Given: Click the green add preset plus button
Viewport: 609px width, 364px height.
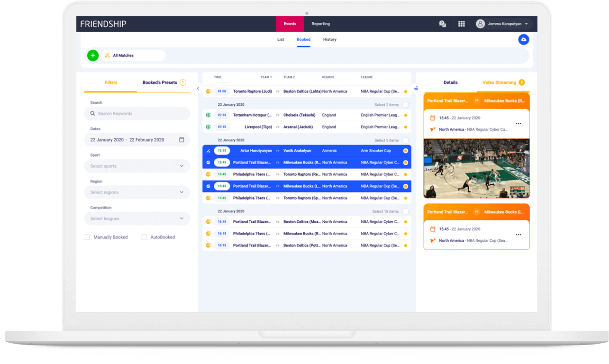Looking at the screenshot, I should coord(93,55).
